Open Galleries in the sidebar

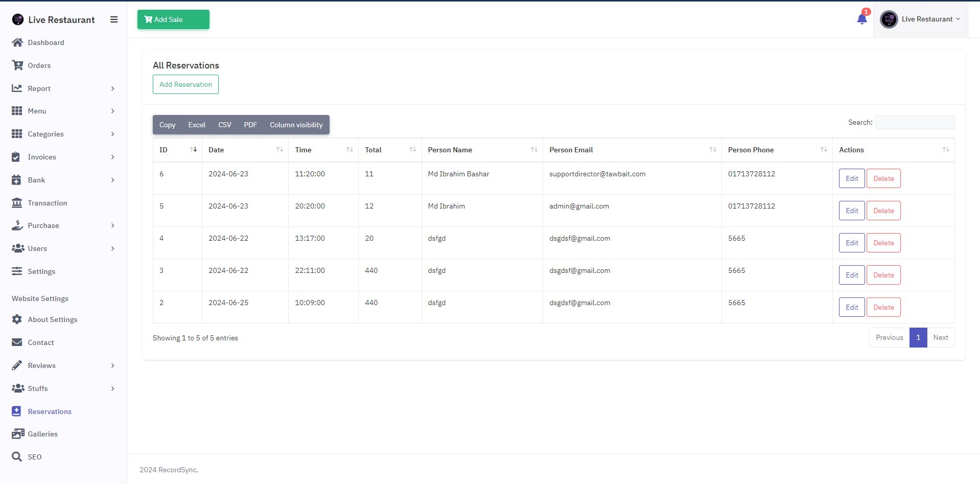(43, 434)
